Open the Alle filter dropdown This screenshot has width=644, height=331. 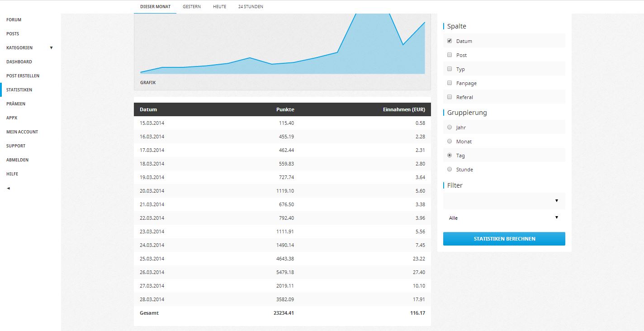tap(504, 218)
